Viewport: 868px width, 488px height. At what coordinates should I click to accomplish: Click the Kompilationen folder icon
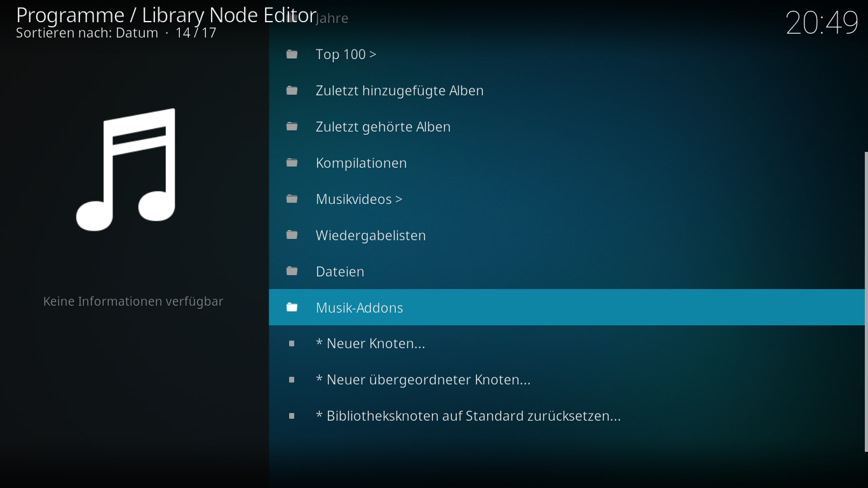[x=292, y=163]
